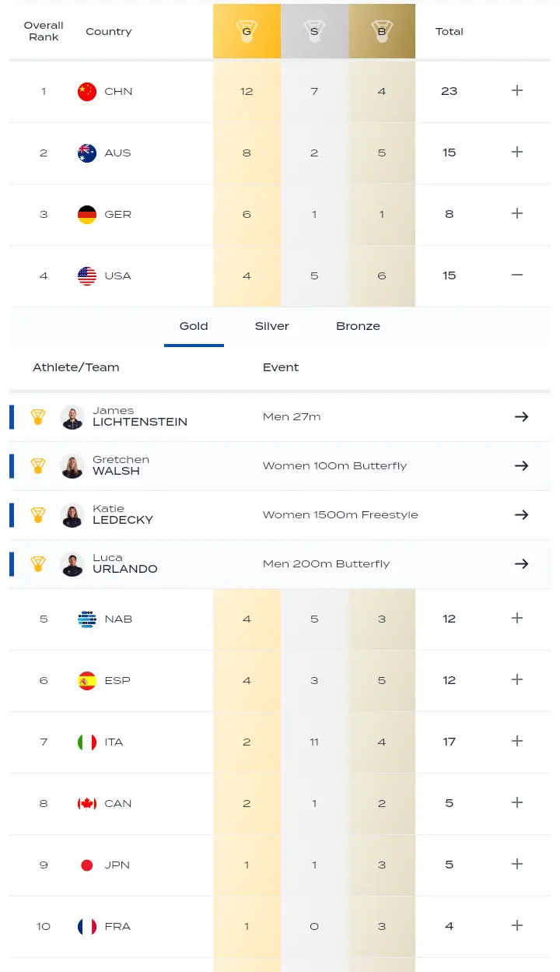Click the gold medal column header icon
560x972 pixels.
tap(247, 32)
